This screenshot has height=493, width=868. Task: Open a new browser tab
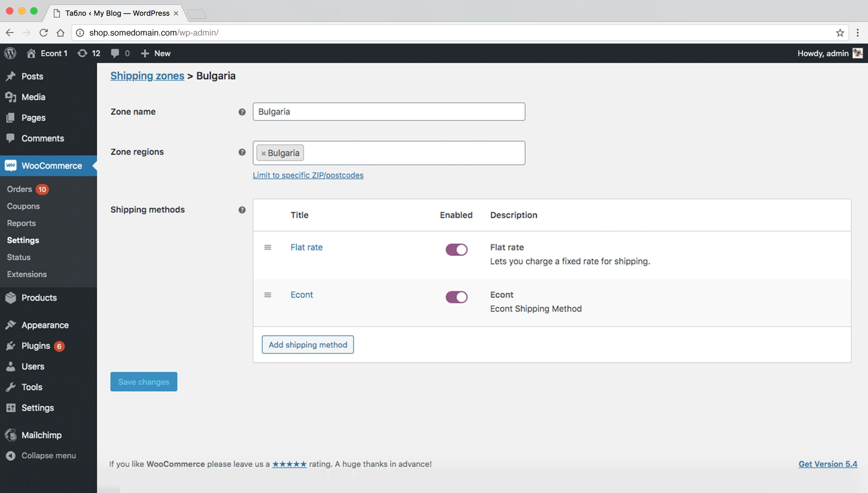(x=197, y=14)
